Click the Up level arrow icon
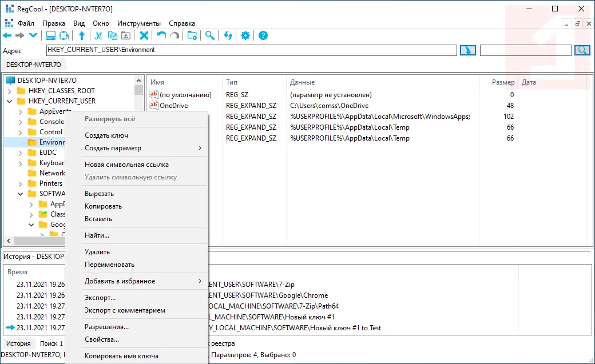 pyautogui.click(x=82, y=36)
